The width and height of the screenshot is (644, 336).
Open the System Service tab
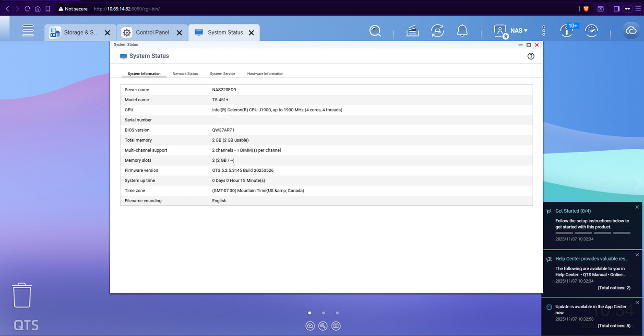[222, 74]
